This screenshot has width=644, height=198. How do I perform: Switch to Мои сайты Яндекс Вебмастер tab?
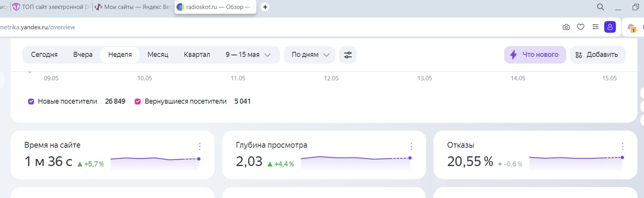[133, 7]
